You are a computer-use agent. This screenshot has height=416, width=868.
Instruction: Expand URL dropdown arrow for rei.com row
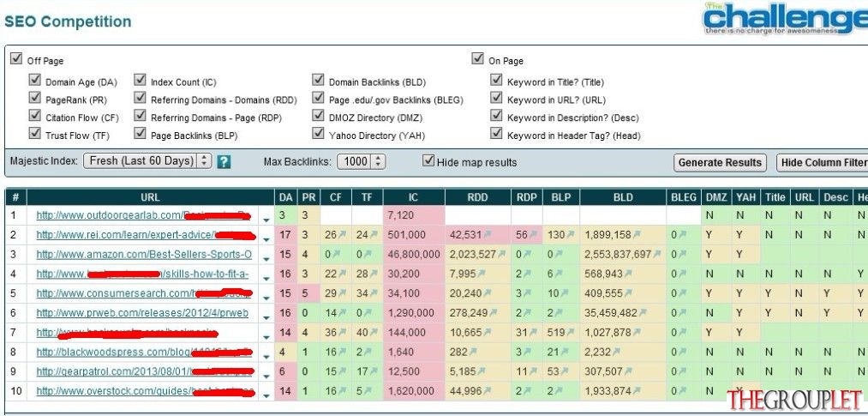point(266,238)
